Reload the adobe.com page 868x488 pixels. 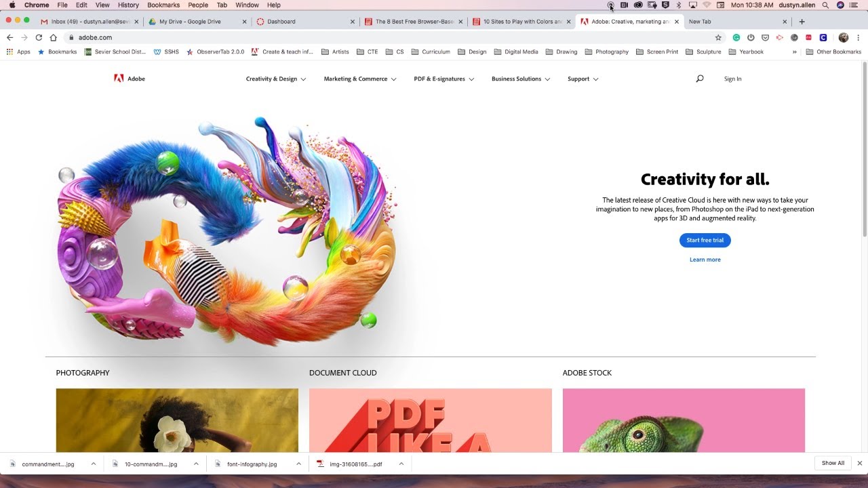pyautogui.click(x=39, y=37)
